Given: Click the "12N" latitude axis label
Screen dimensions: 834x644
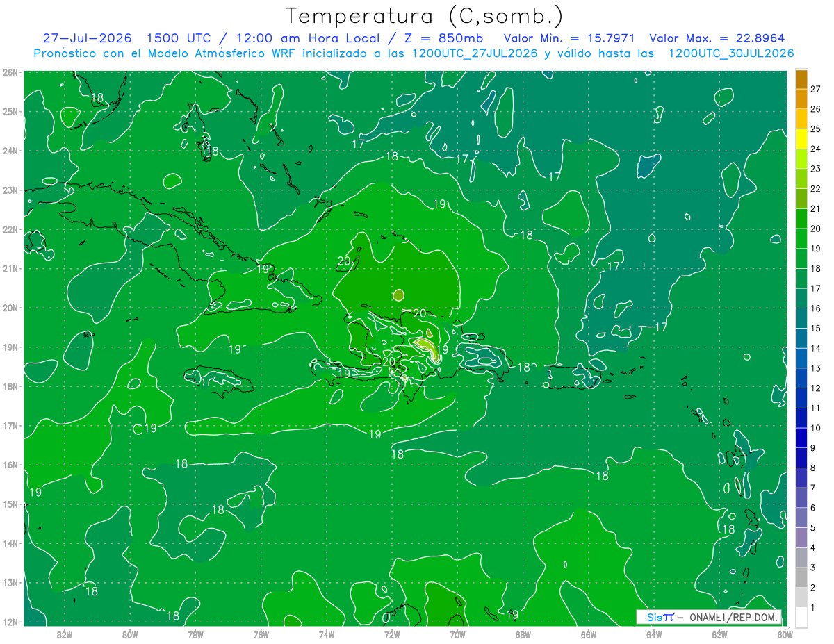Looking at the screenshot, I should tap(10, 622).
